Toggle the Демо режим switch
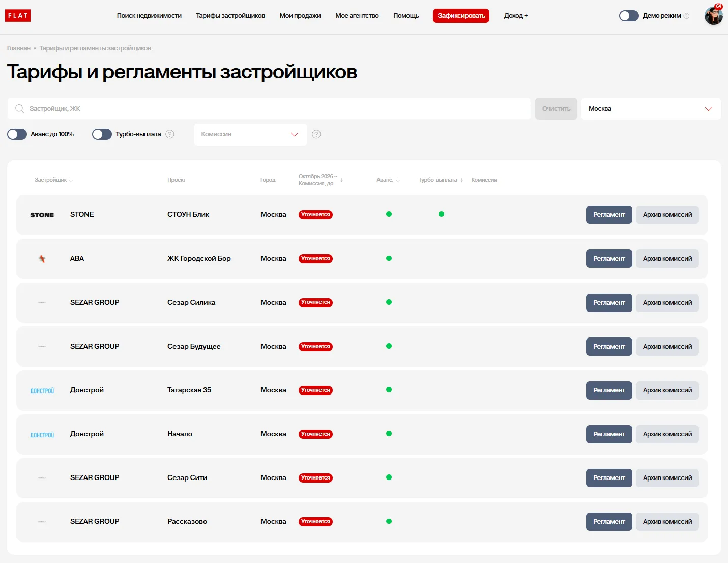Viewport: 728px width, 563px height. tap(629, 16)
